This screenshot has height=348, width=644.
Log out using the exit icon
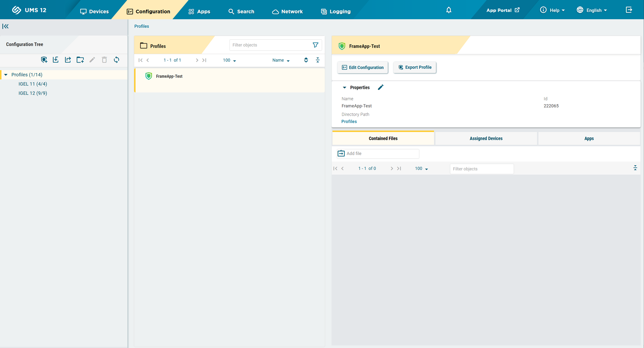tap(629, 10)
